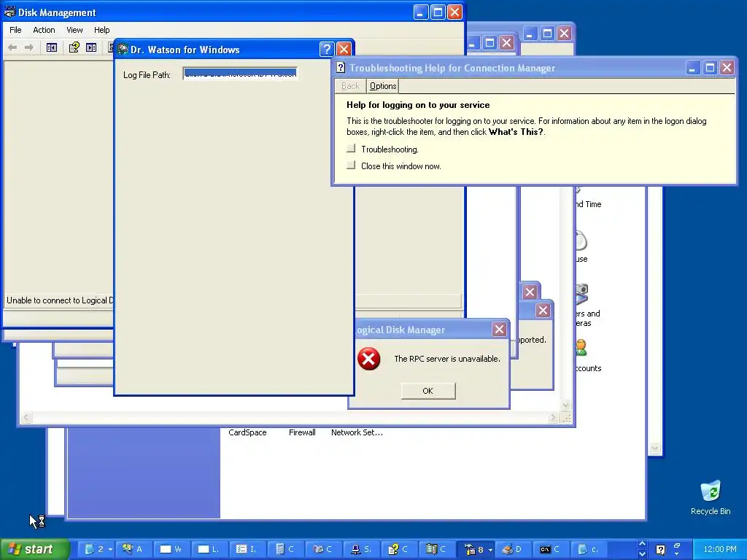Click the Help question-mark toolbar icon in Disk Management
This screenshot has height=560, width=747.
pyautogui.click(x=74, y=47)
